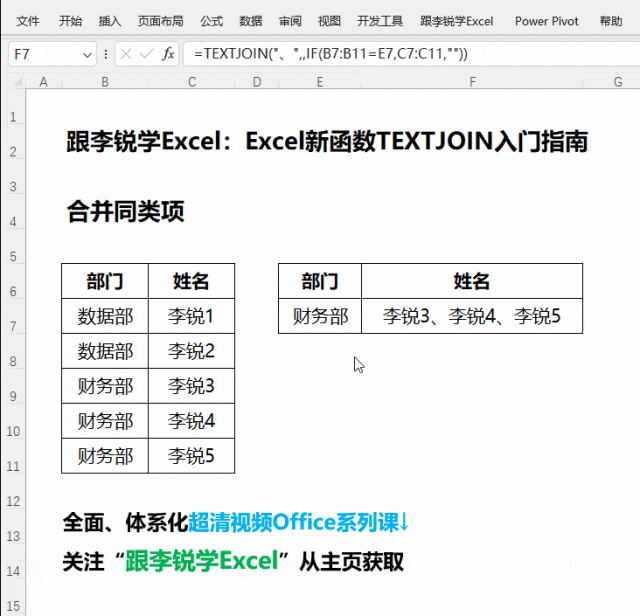Select the 李锐4 cell in column C
The image size is (640, 616).
coord(191,421)
